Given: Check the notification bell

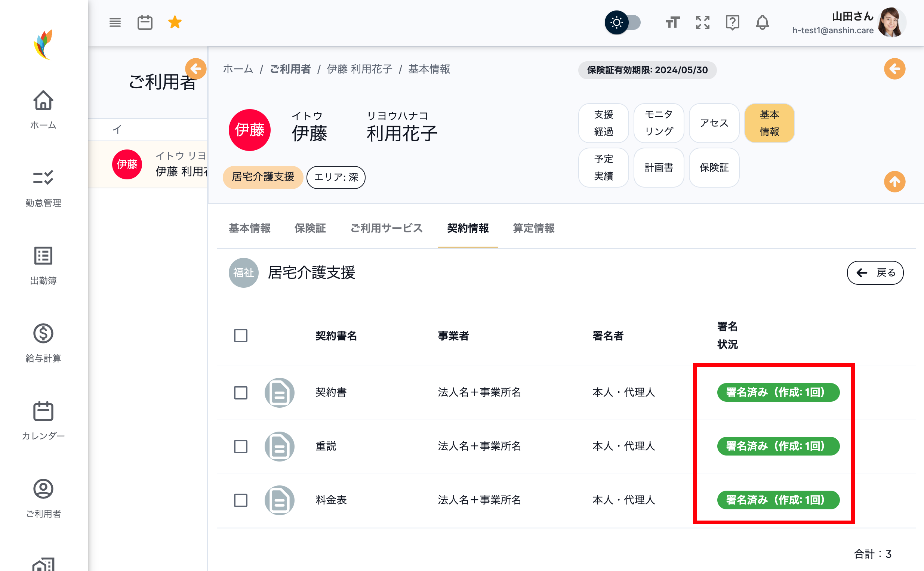Looking at the screenshot, I should click(762, 22).
